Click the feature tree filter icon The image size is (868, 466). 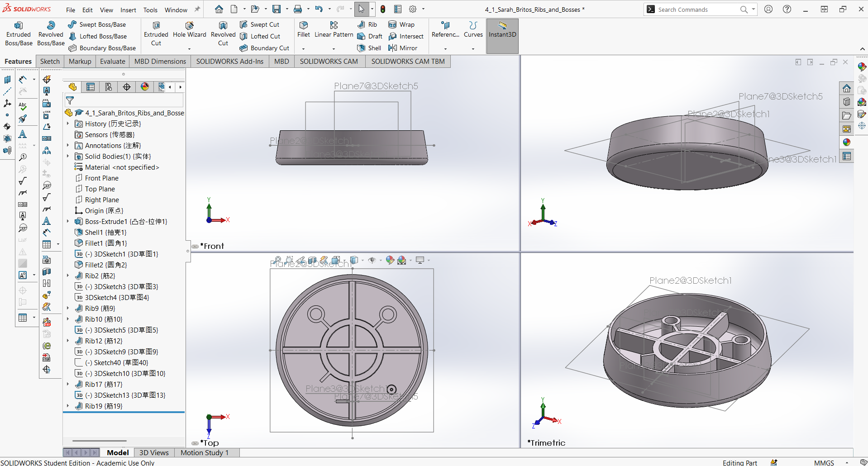(x=70, y=100)
